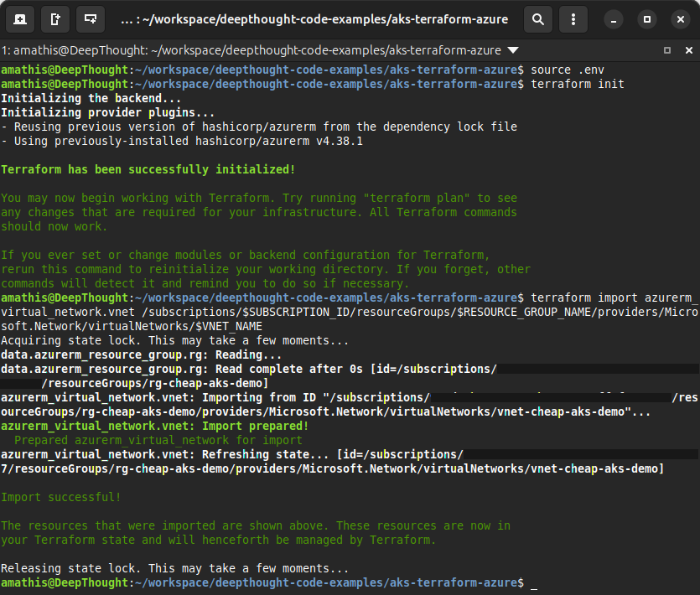Split terminal with the second toolbar icon
700x595 pixels.
click(55, 19)
